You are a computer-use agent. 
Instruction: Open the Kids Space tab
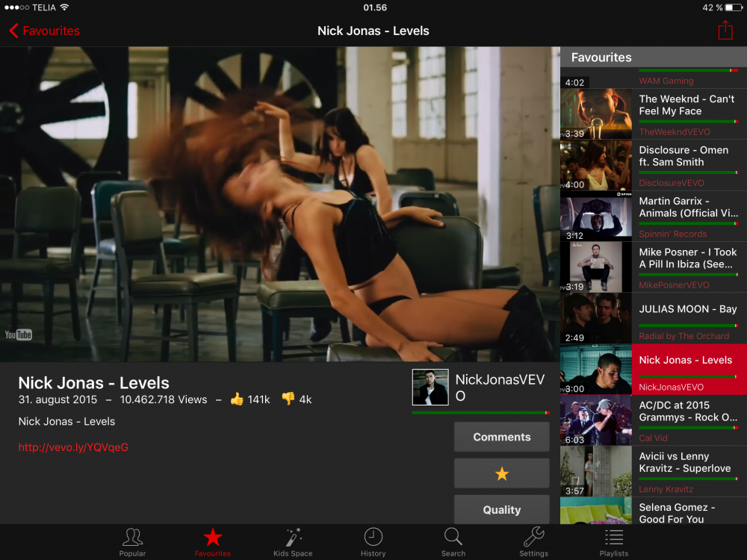[x=293, y=542]
